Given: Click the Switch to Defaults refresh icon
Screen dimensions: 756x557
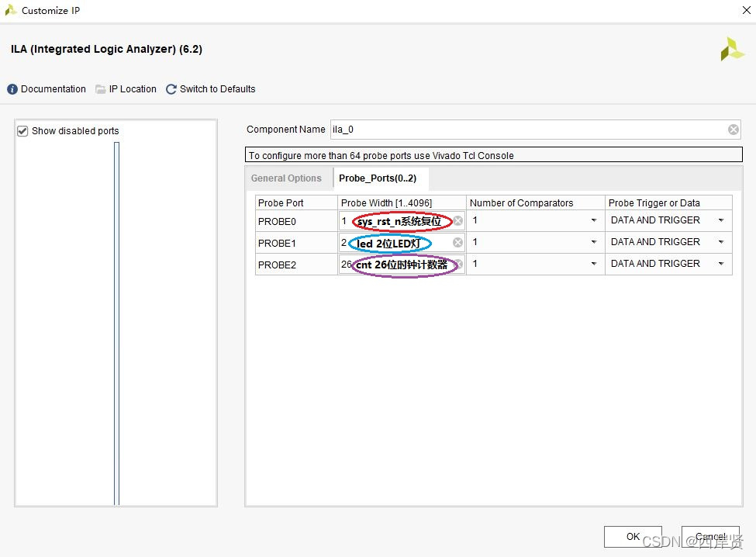Looking at the screenshot, I should [171, 89].
